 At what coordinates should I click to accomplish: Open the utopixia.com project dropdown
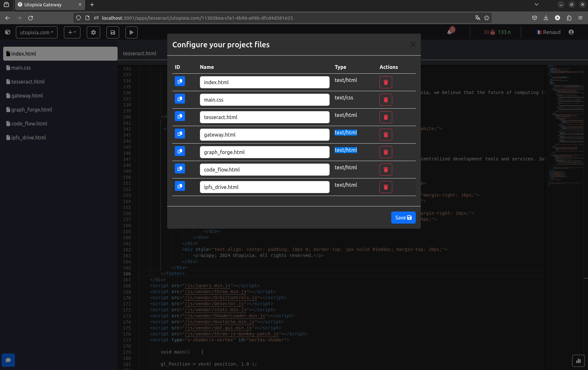pyautogui.click(x=37, y=32)
